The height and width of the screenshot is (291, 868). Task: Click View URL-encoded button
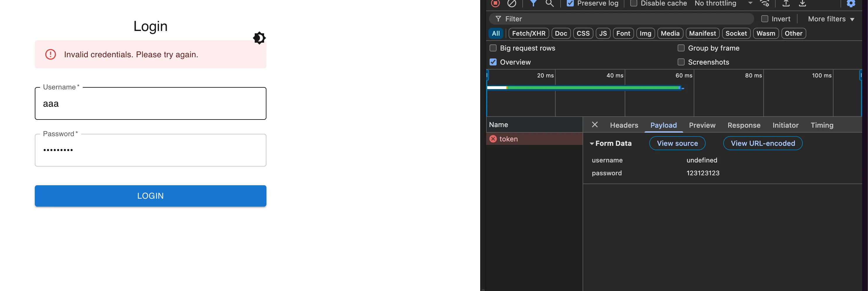coord(762,143)
